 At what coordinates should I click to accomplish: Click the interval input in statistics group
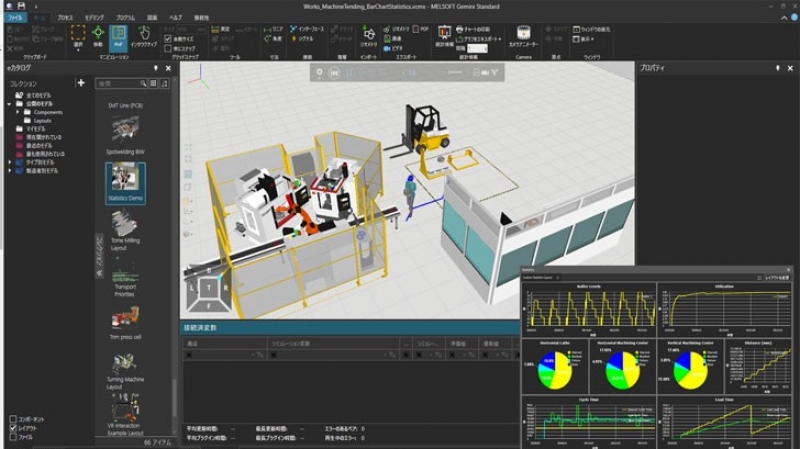point(477,48)
